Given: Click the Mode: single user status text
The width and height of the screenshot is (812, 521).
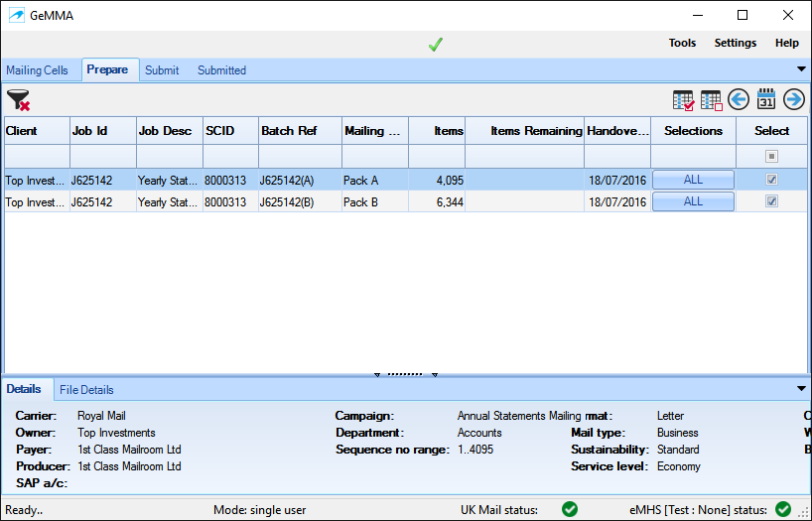Looking at the screenshot, I should click(x=259, y=510).
